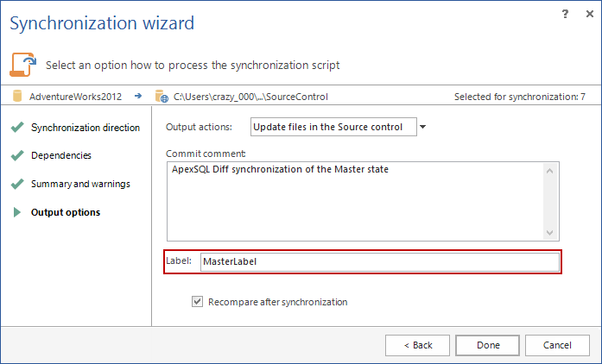The width and height of the screenshot is (602, 364).
Task: Open the Update files in Source control combo box
Action: click(x=333, y=127)
